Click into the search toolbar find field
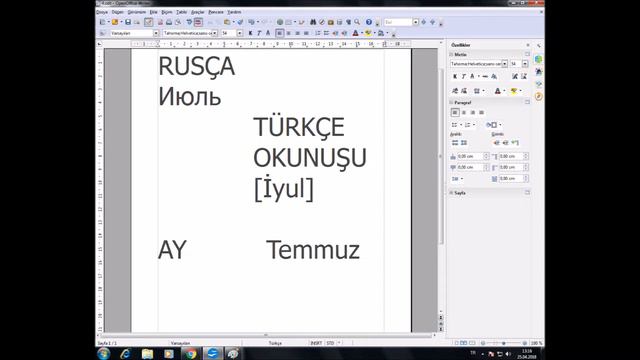640x360 pixels. point(398,22)
